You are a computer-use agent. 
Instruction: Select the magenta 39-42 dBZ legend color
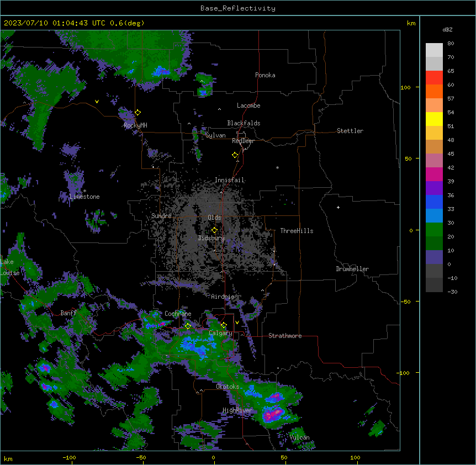tap(434, 175)
